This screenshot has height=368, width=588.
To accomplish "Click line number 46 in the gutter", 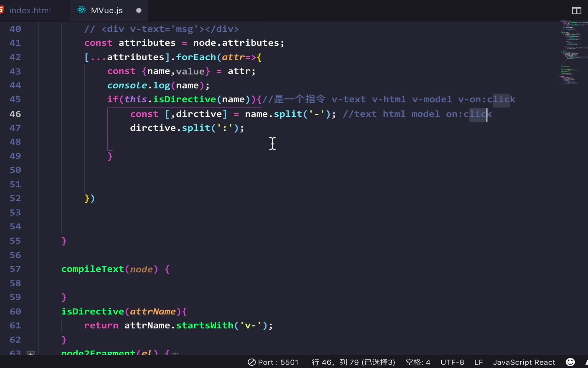I will 15,114.
